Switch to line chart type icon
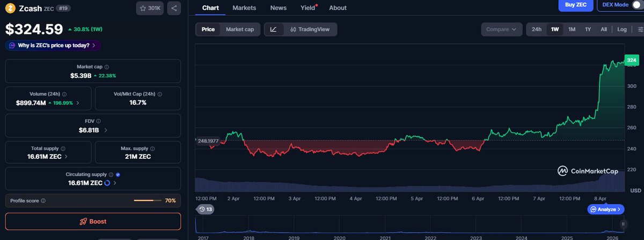Viewport: 644px width, 240px height. tap(273, 30)
